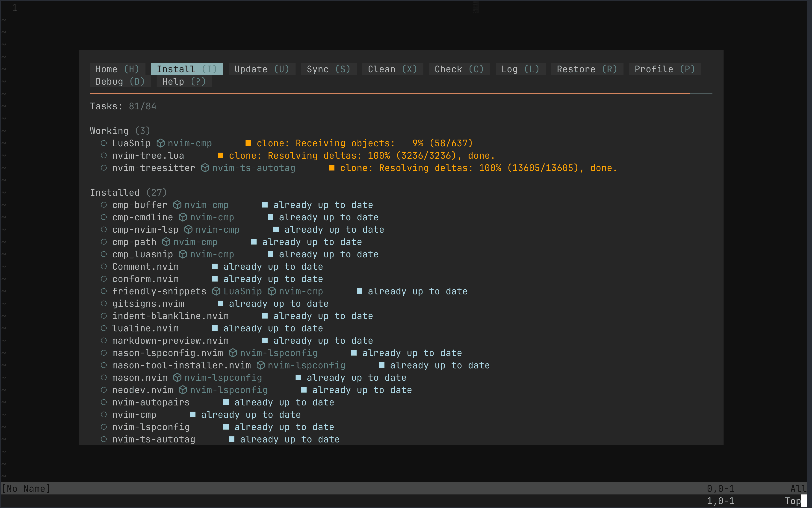Expand the LuaSnip plugin entry circle
The width and height of the screenshot is (812, 508).
click(104, 143)
